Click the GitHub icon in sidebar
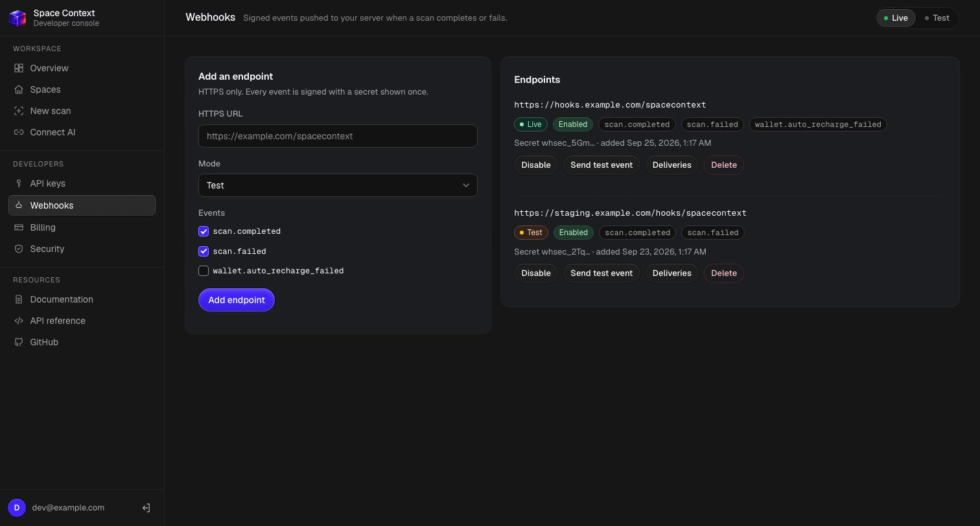The height and width of the screenshot is (526, 980). 19,342
